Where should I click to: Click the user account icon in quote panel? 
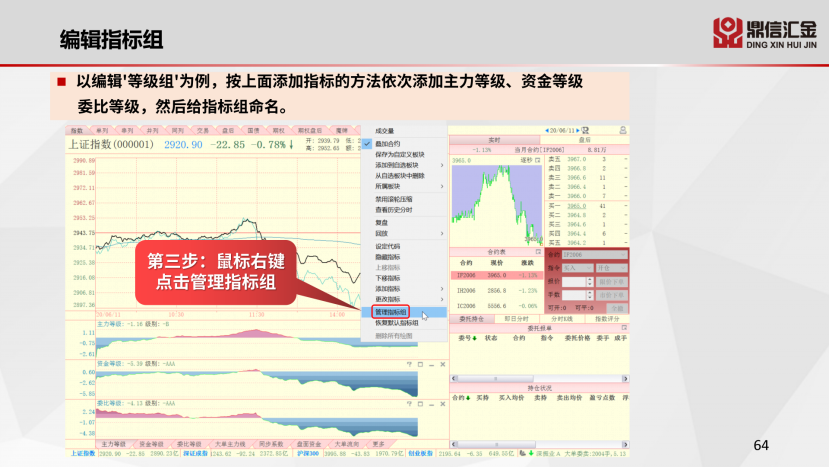pyautogui.click(x=624, y=130)
